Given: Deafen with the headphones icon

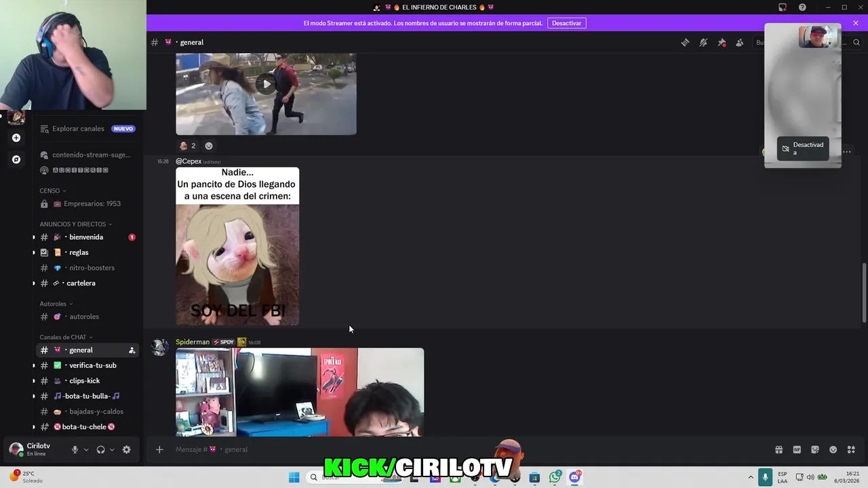Looking at the screenshot, I should click(101, 449).
